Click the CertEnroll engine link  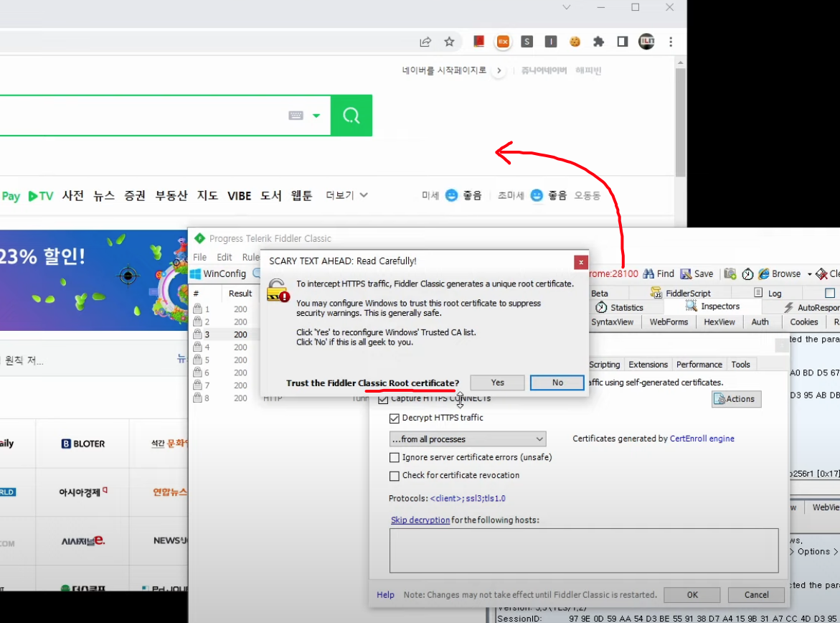(702, 439)
